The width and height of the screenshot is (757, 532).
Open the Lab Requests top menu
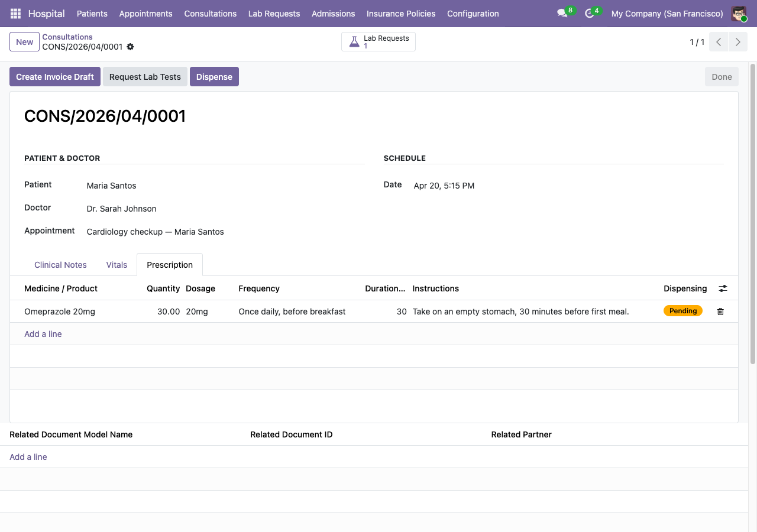(274, 14)
